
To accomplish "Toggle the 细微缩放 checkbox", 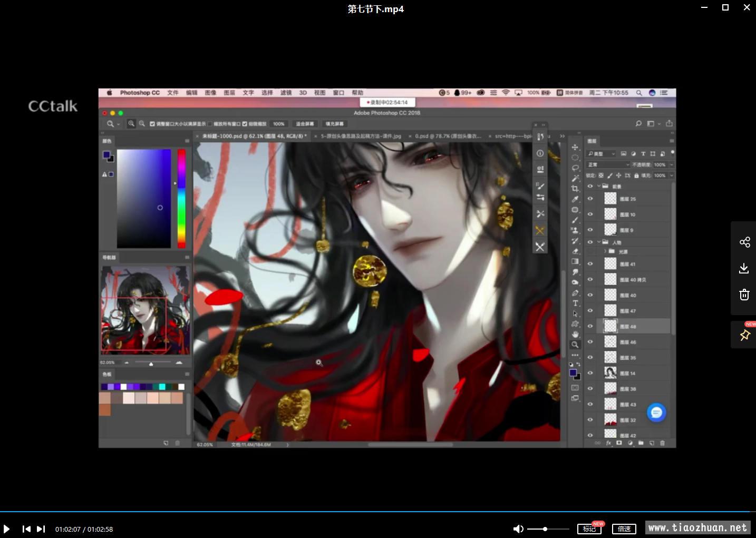I will pos(245,124).
